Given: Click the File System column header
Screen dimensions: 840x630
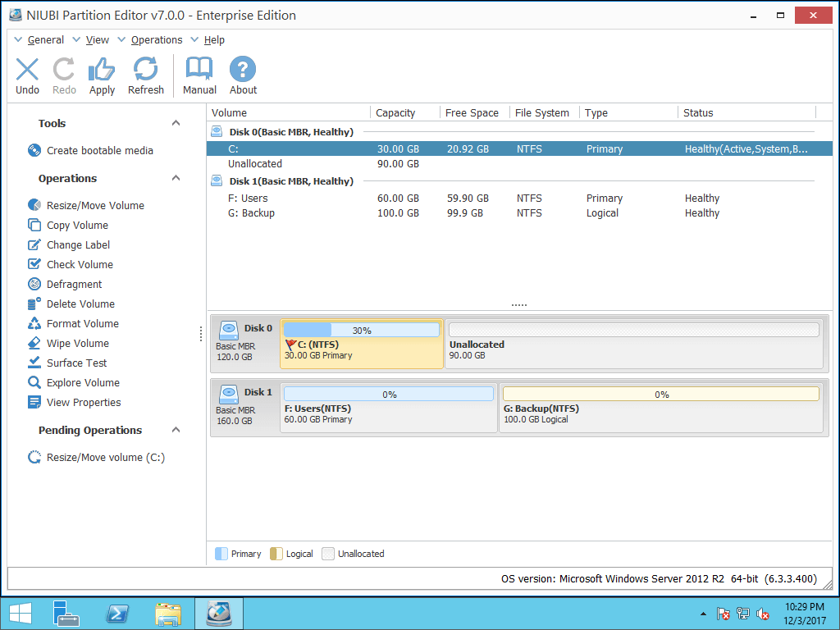Looking at the screenshot, I should (545, 112).
